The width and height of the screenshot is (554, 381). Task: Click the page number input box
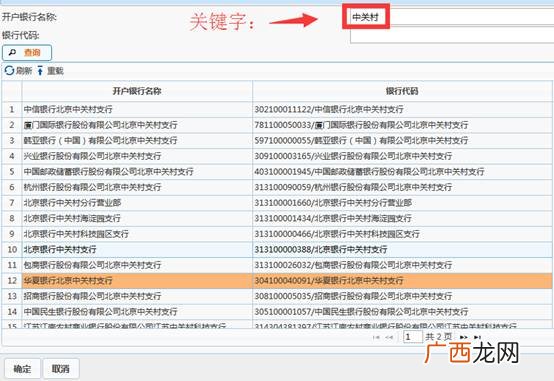413,337
